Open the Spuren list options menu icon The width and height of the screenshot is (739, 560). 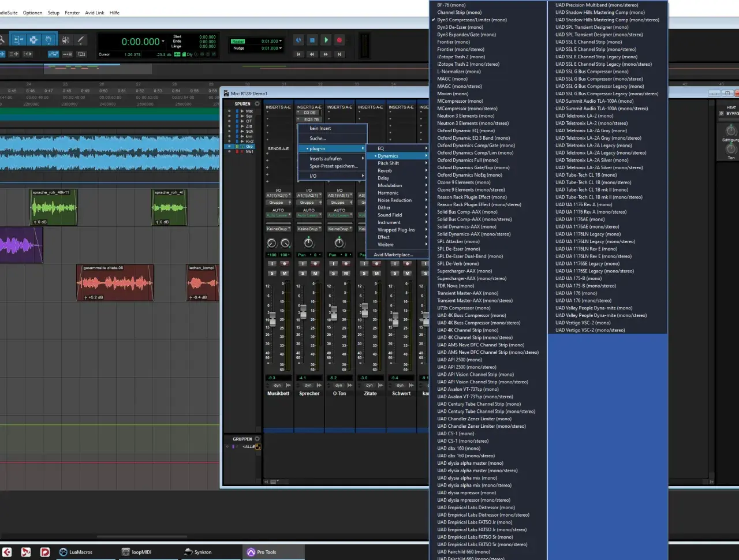click(257, 104)
